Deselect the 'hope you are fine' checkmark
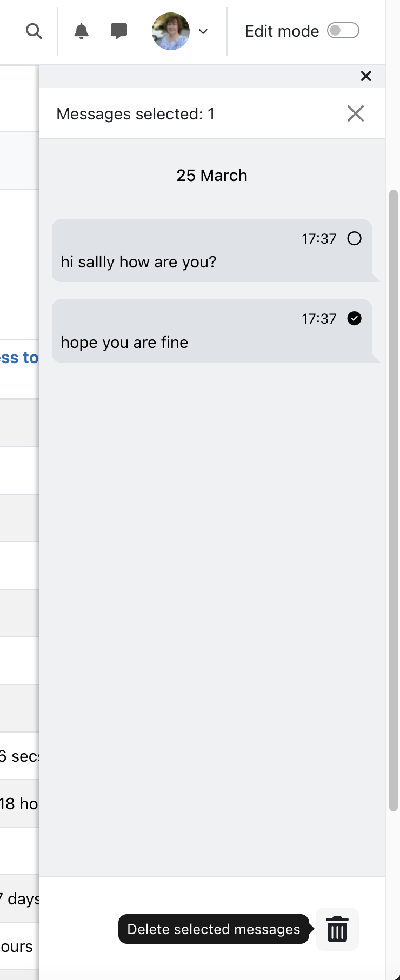The image size is (400, 980). coord(355,318)
